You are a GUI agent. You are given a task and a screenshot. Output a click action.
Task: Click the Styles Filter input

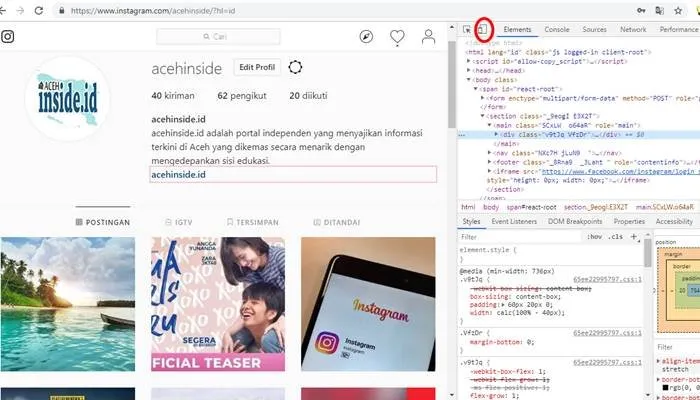pos(520,237)
